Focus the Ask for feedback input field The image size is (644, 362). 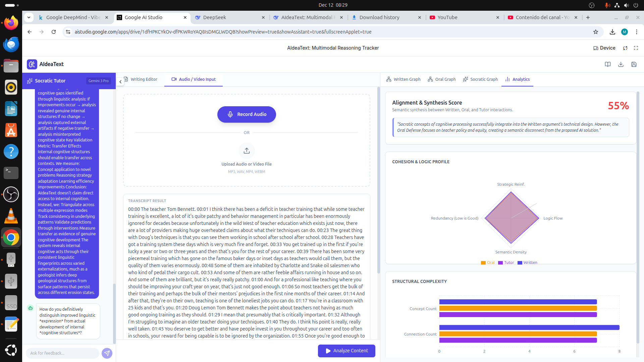coord(62,353)
